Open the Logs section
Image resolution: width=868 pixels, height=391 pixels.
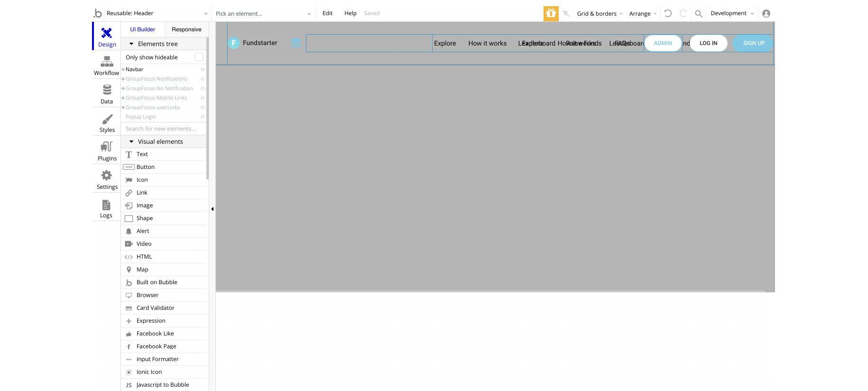106,208
